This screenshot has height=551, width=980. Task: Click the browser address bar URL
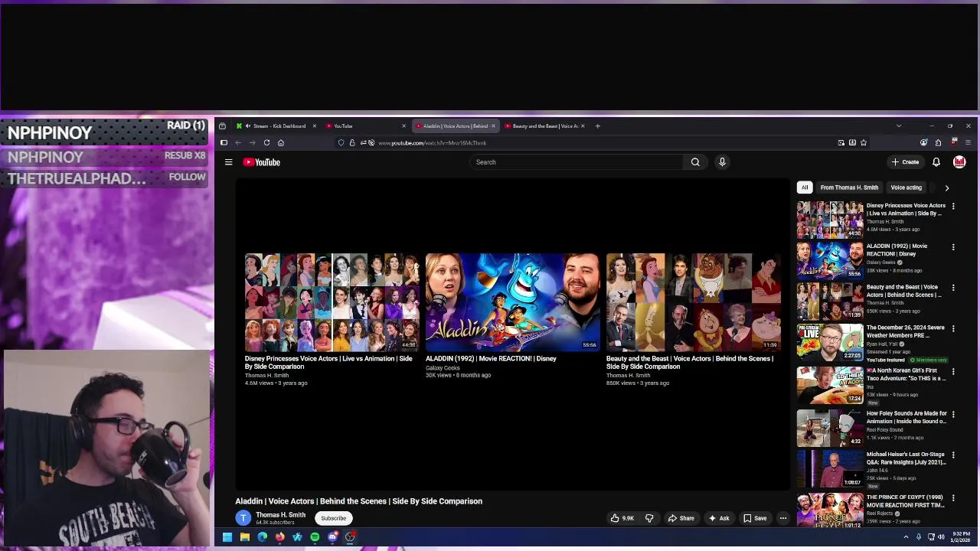pos(432,143)
